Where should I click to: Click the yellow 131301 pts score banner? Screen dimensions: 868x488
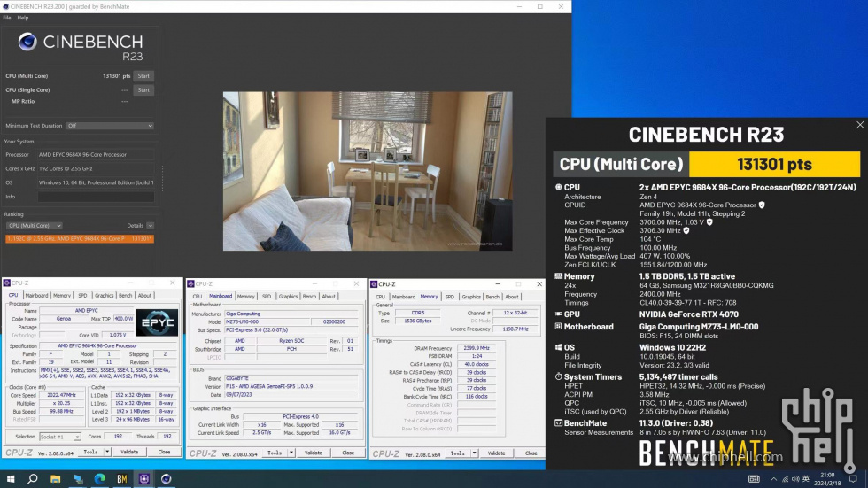coord(774,164)
